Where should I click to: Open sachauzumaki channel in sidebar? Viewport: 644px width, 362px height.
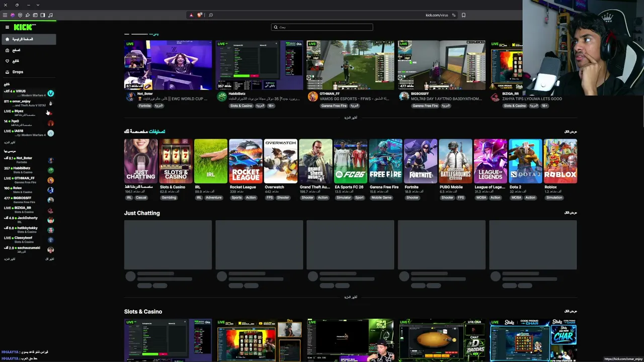[x=28, y=249]
